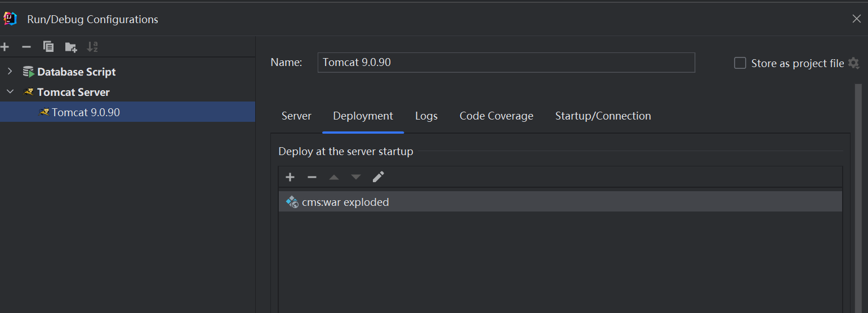Edit deployment artifact pencil icon
This screenshot has height=313, width=868.
click(x=379, y=177)
